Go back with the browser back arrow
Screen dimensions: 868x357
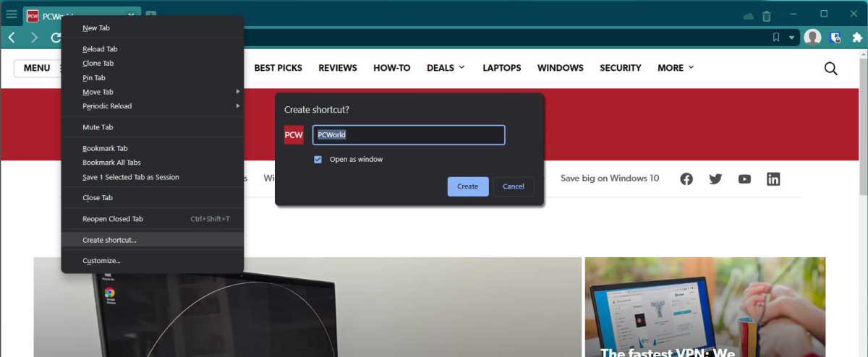pos(12,38)
